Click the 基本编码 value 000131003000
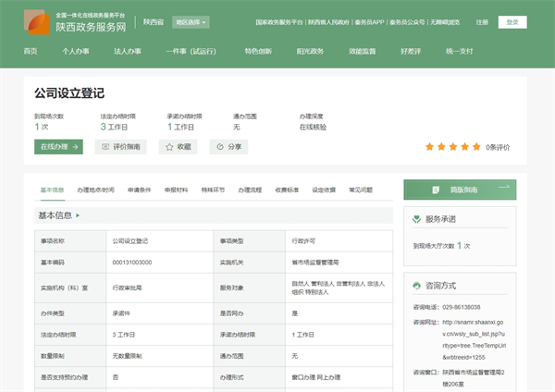 coord(132,263)
